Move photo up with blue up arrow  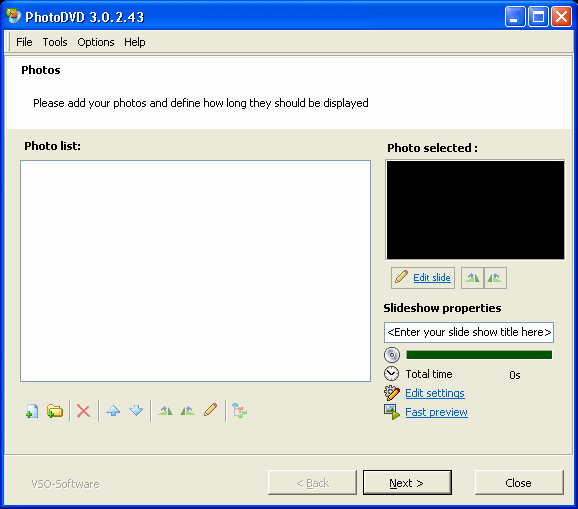(113, 411)
